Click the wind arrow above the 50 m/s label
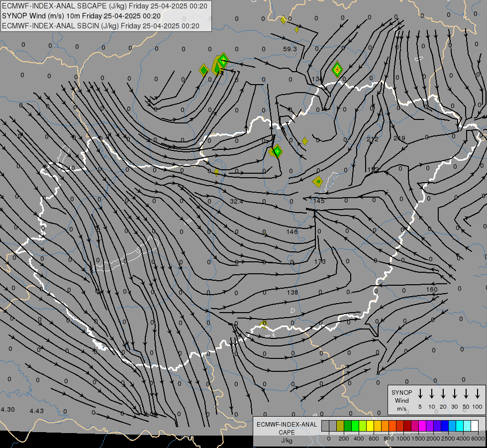 coord(466,394)
